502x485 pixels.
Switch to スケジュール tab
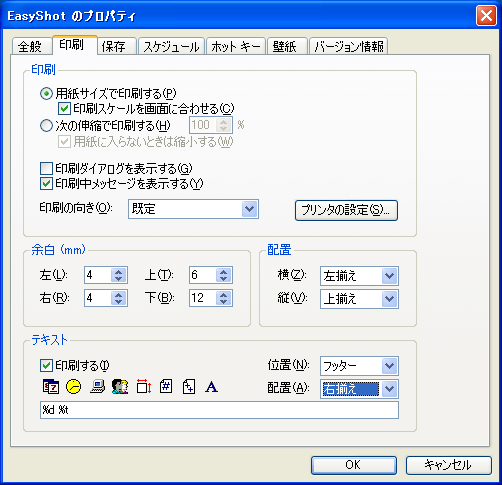(171, 46)
